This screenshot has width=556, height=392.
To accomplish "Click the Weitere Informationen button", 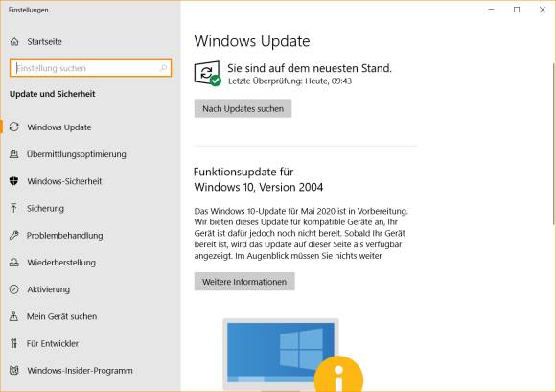I will point(244,282).
